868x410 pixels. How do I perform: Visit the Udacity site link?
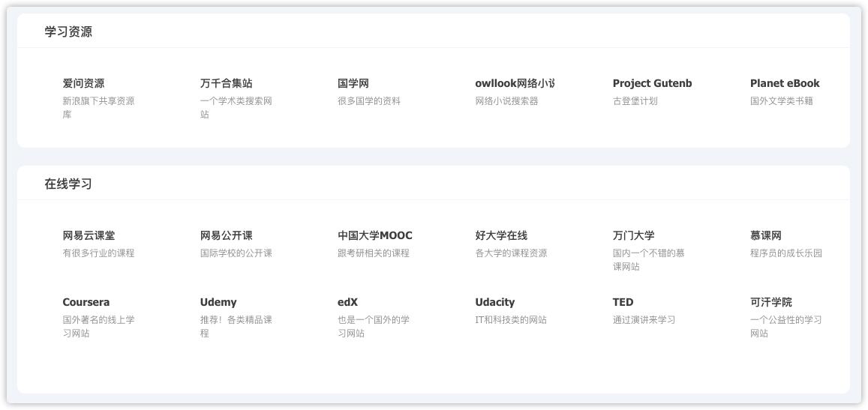494,302
